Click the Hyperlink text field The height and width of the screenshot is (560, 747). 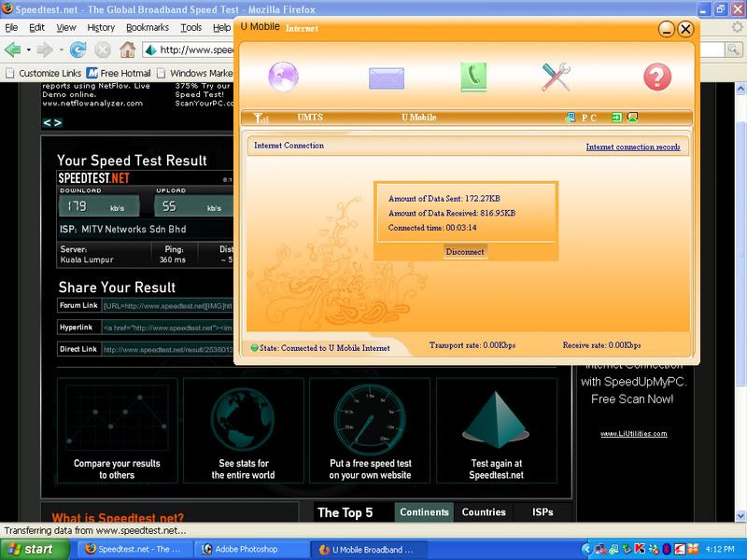coord(168,328)
